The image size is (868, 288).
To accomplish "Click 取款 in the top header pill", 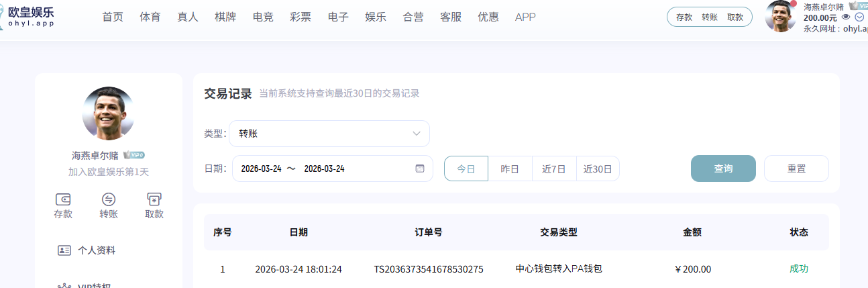I will tap(735, 17).
